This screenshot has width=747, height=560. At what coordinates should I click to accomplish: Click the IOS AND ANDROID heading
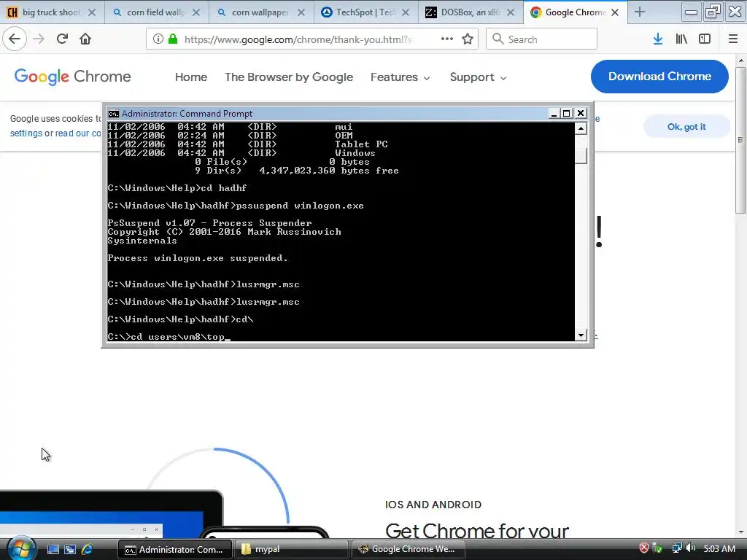(433, 505)
